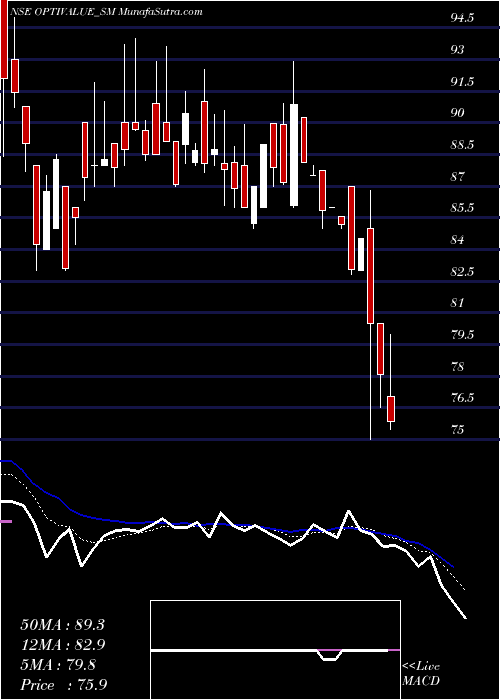Click the 81 price axis label
500x700 pixels.
point(458,303)
